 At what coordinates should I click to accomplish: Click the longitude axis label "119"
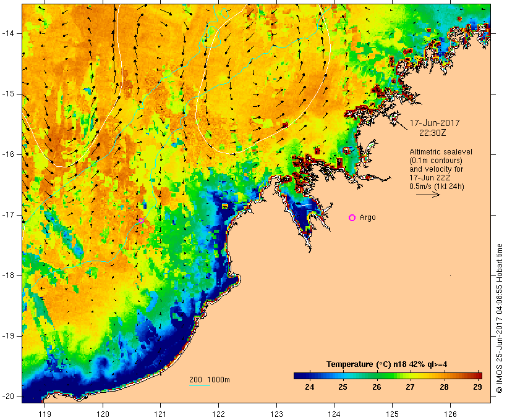(x=45, y=414)
